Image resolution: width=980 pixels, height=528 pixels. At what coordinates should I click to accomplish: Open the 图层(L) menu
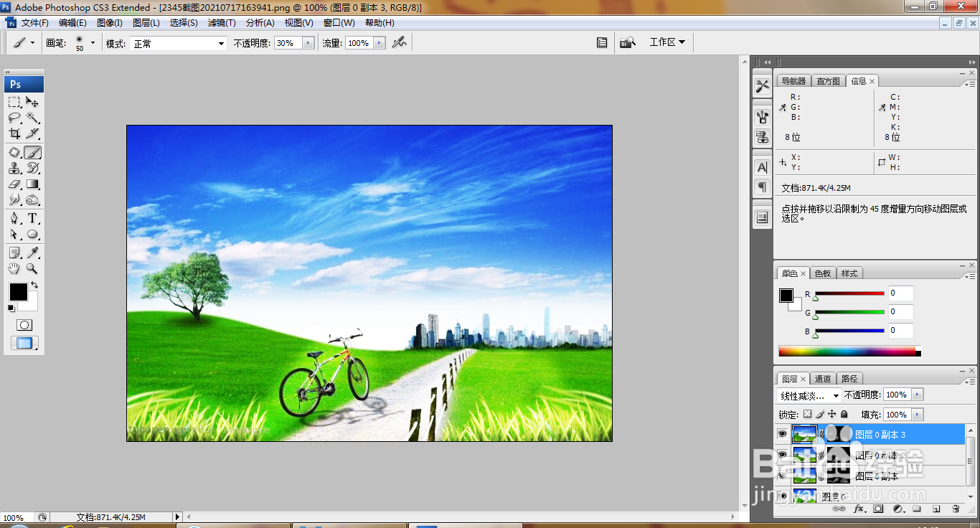(146, 23)
